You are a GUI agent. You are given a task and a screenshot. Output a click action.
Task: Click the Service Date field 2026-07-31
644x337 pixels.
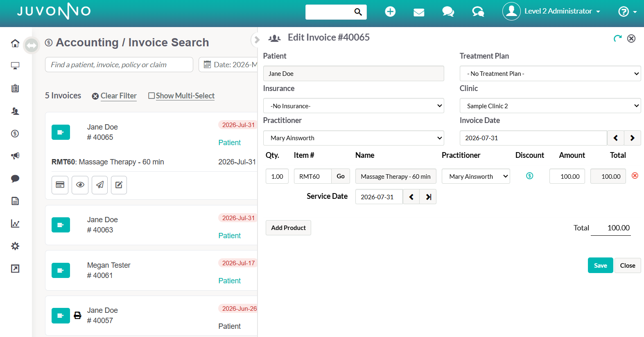click(379, 197)
